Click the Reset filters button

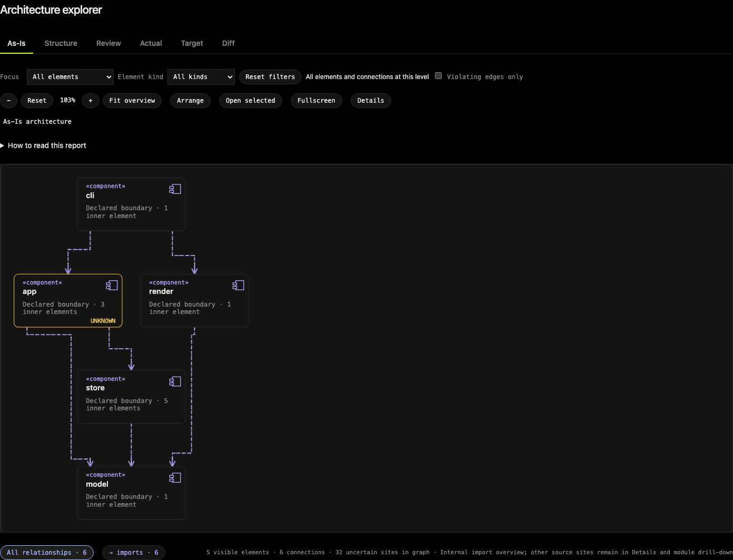click(270, 77)
